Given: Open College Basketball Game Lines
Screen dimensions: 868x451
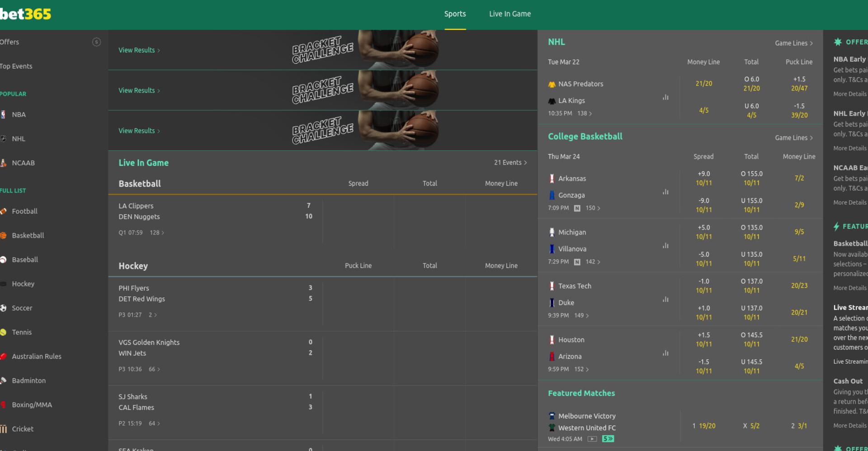Looking at the screenshot, I should click(x=794, y=137).
